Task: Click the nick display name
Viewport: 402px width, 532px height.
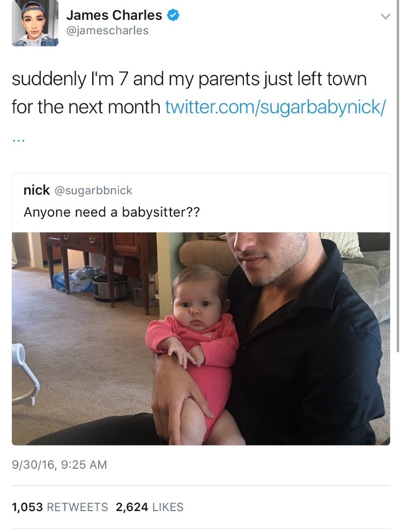Action: (36, 190)
